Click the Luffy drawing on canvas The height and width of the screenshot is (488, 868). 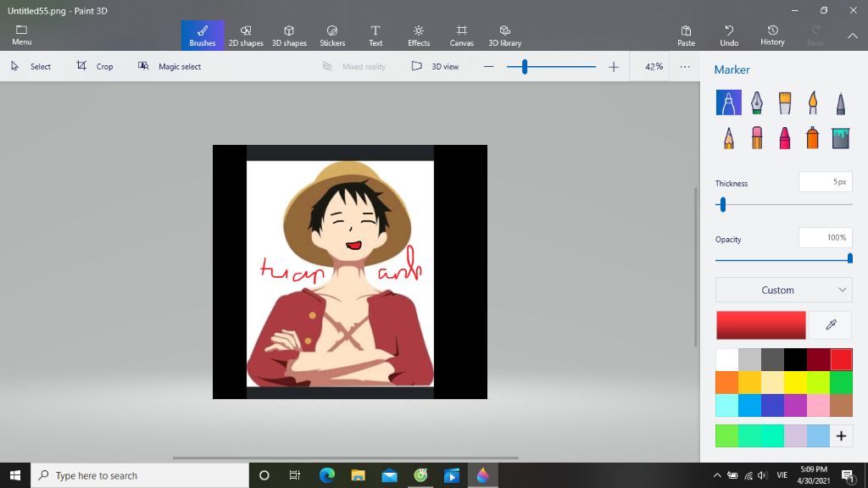pyautogui.click(x=340, y=274)
